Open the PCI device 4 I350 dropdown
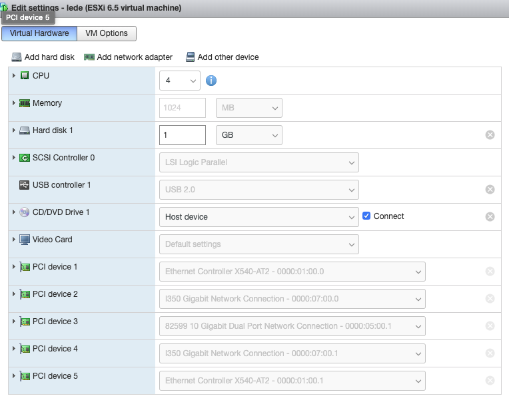The height and width of the screenshot is (420, 509). pyautogui.click(x=292, y=353)
